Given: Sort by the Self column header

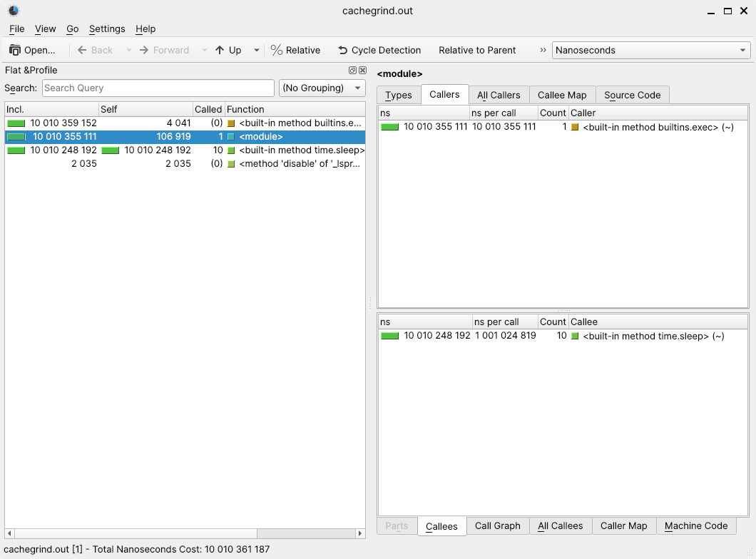Looking at the screenshot, I should 145,109.
